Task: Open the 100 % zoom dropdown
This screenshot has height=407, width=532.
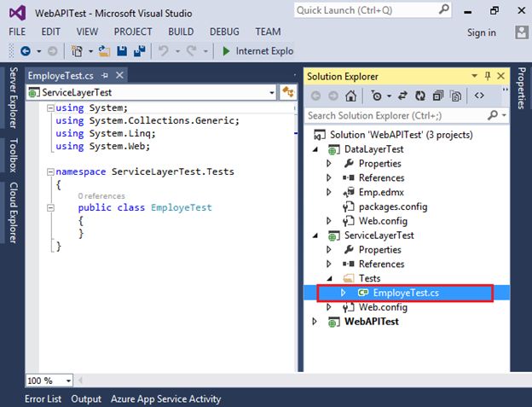Action: click(68, 381)
